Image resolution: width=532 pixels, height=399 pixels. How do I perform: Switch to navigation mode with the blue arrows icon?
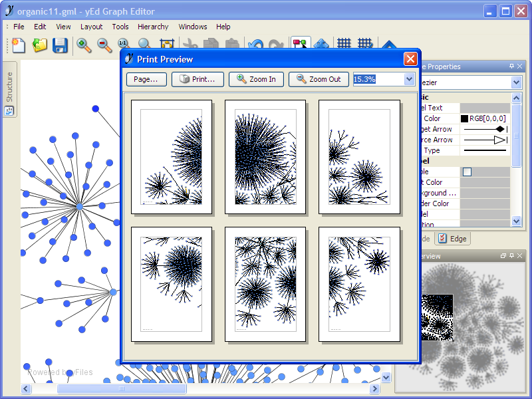321,44
